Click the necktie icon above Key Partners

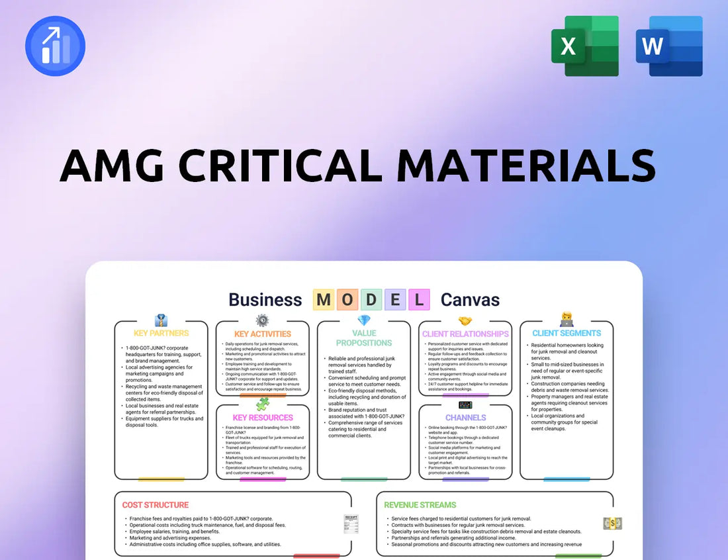(x=161, y=320)
